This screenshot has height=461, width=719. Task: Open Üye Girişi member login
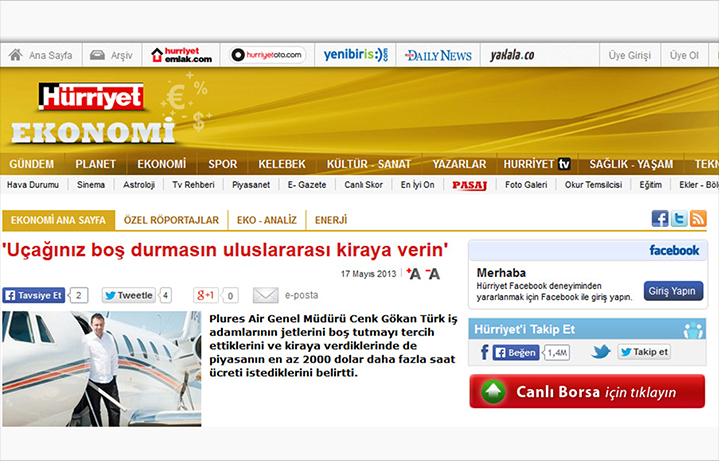pyautogui.click(x=629, y=55)
